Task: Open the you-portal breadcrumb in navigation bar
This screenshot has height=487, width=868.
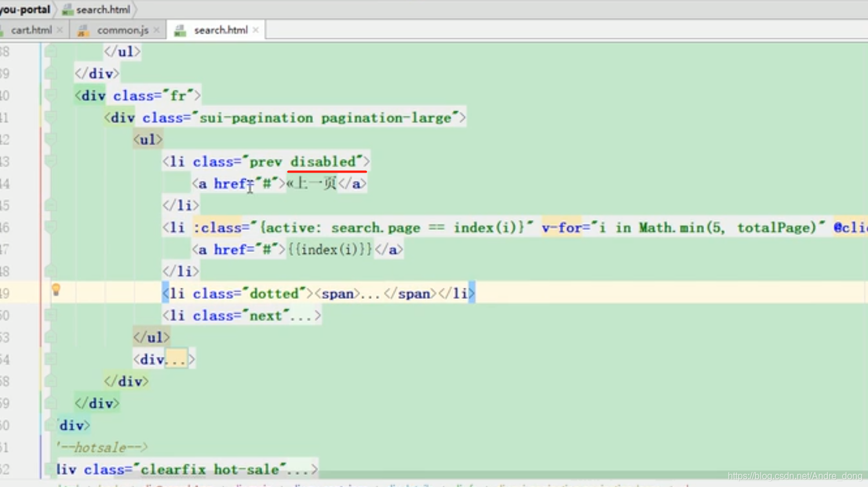Action: click(x=25, y=10)
